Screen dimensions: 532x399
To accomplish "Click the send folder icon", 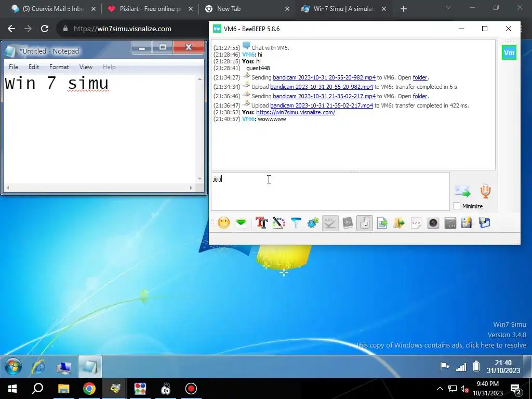I will [x=399, y=223].
